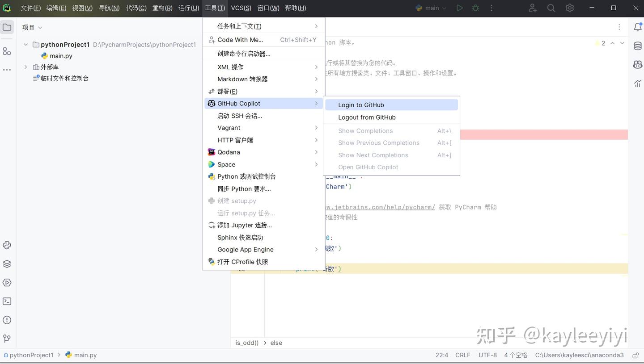Screen dimensions: 644x364
Task: Start debugging via the bug icon
Action: (x=475, y=8)
